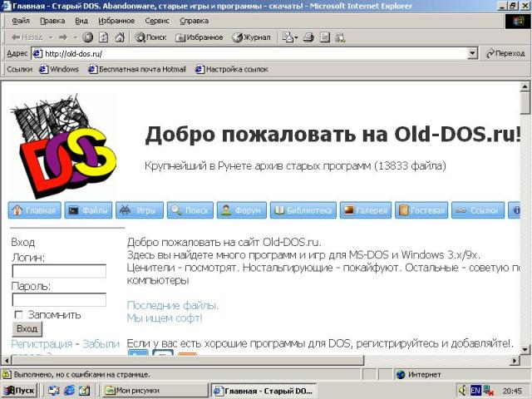Go to Ссылки site section
Viewport: 532px width, 399px height.
(x=478, y=210)
